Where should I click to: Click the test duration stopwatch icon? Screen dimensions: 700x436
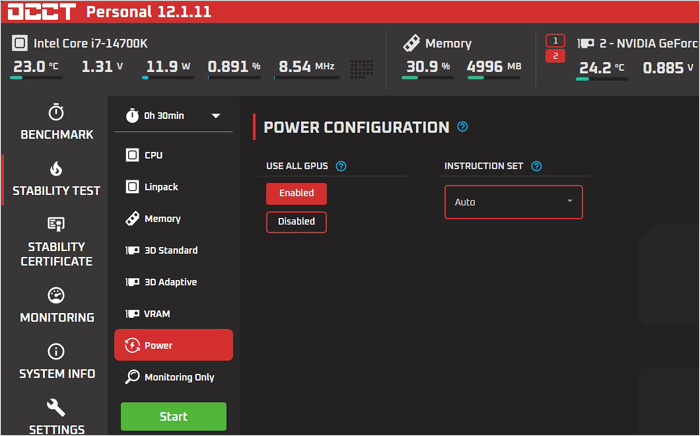click(132, 116)
